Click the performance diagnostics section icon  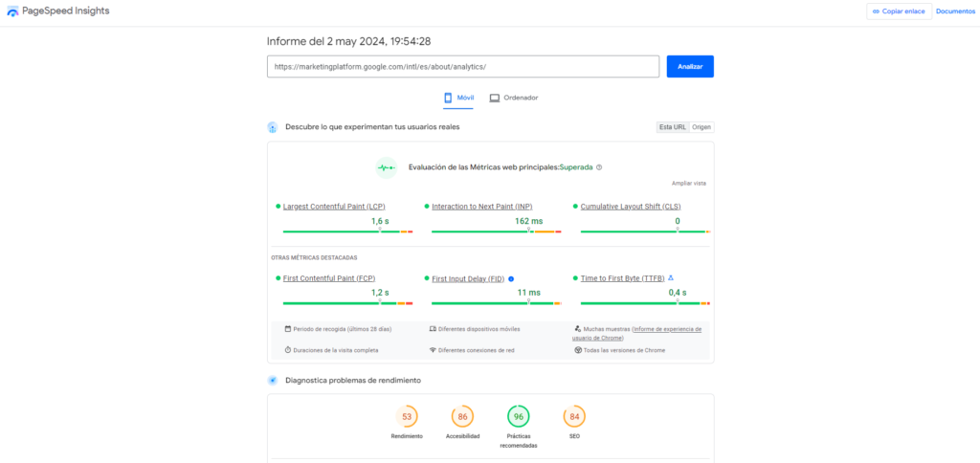click(x=272, y=380)
